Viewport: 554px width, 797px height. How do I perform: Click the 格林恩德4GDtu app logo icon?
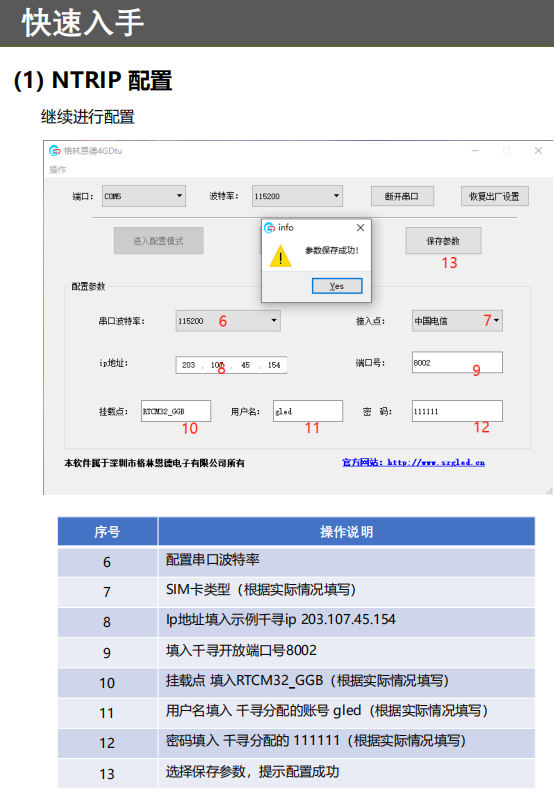pyautogui.click(x=54, y=150)
